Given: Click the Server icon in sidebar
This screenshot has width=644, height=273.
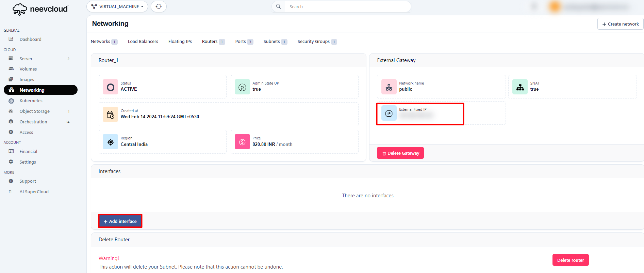Looking at the screenshot, I should [x=11, y=59].
